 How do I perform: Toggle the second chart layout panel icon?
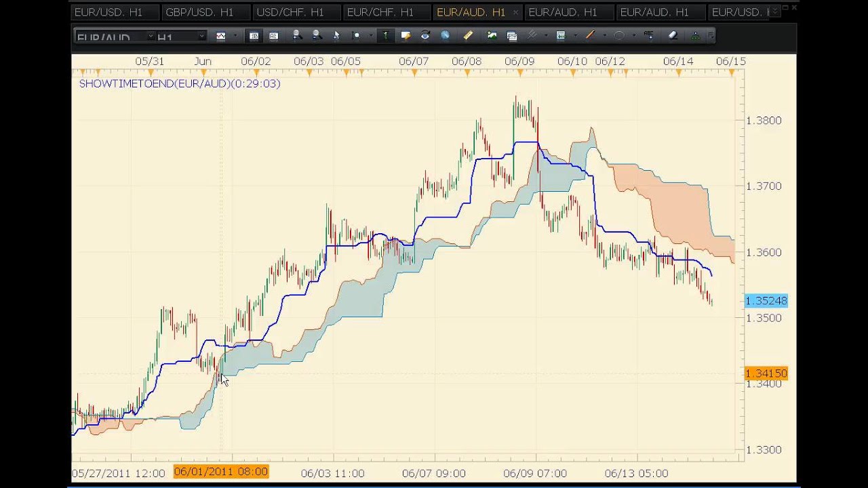[x=273, y=36]
